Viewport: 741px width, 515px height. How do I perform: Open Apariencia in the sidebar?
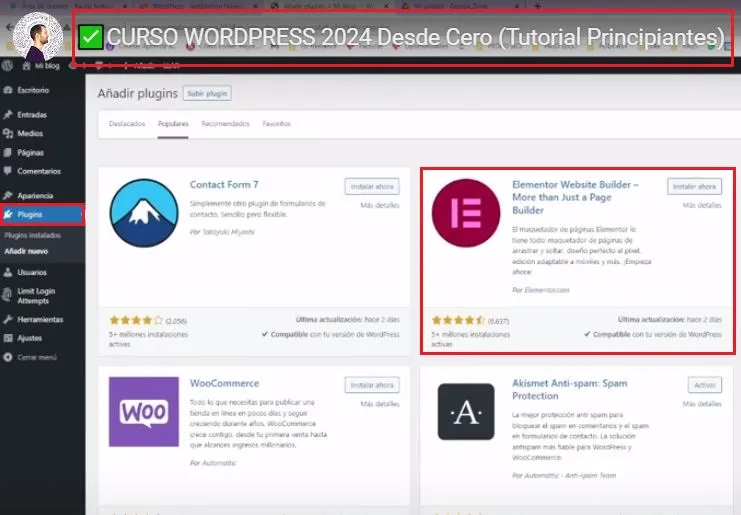35,196
